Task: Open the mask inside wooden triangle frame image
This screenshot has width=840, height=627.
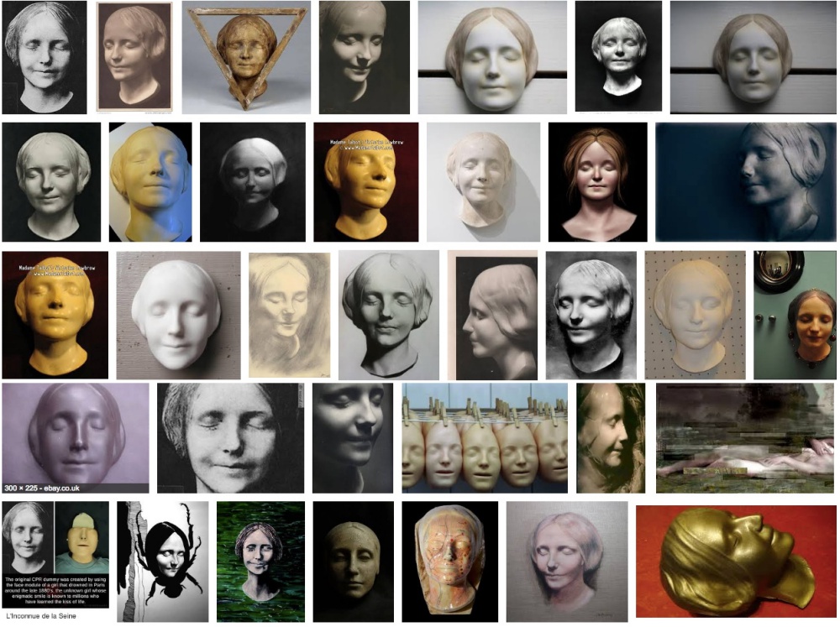Action: tap(246, 57)
